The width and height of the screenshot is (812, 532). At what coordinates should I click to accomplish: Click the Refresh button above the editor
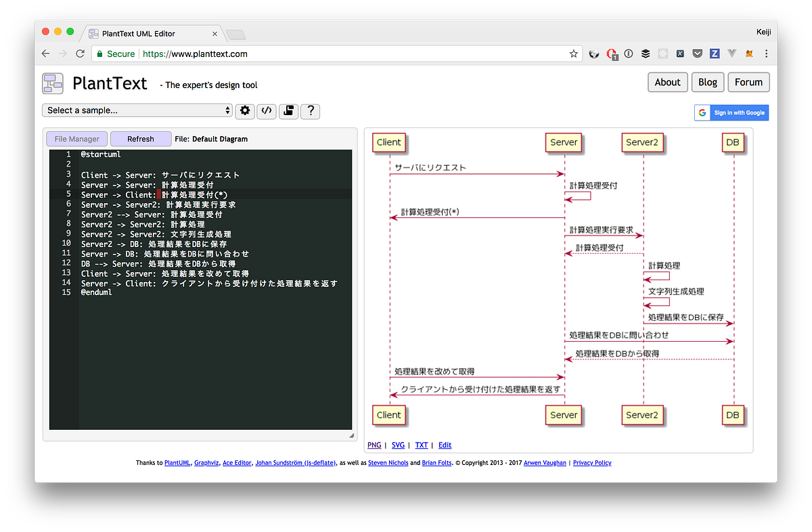pyautogui.click(x=141, y=138)
